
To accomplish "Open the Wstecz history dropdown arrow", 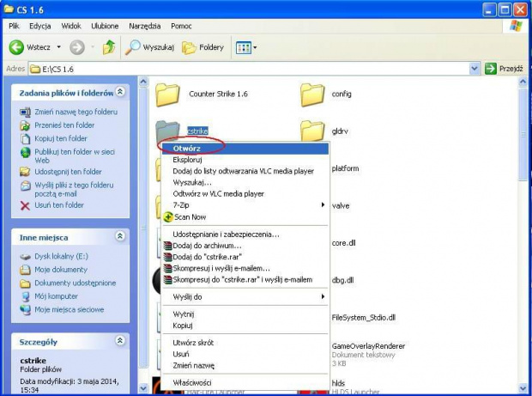I will coord(58,47).
